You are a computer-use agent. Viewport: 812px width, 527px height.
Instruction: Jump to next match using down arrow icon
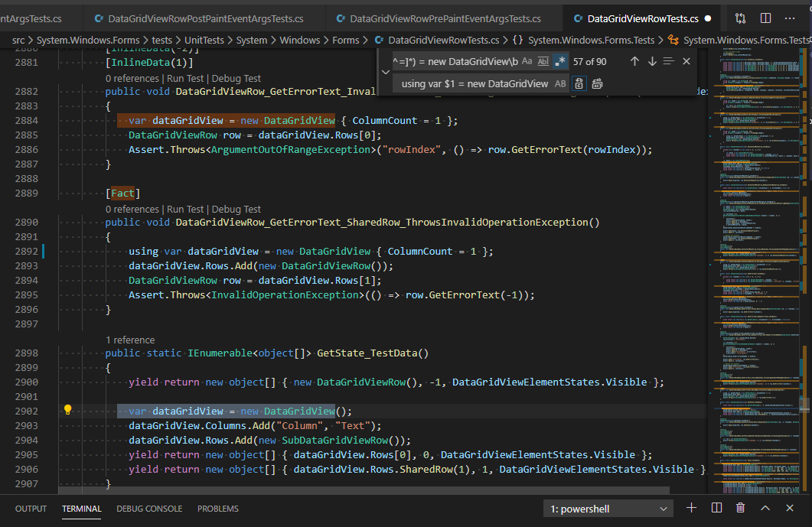[652, 61]
